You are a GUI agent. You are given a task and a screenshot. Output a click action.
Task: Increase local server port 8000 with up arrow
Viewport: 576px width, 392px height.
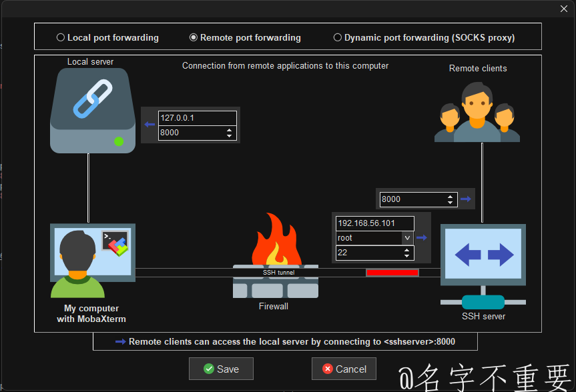pos(229,129)
